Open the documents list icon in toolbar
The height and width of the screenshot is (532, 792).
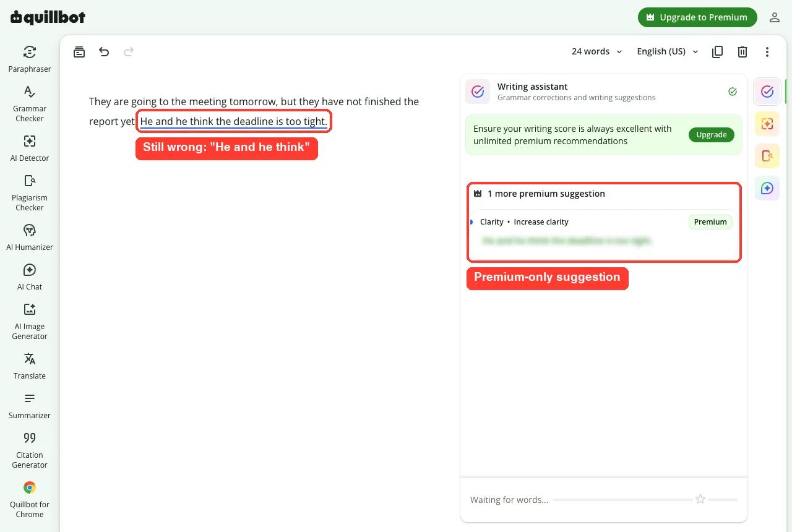click(79, 52)
